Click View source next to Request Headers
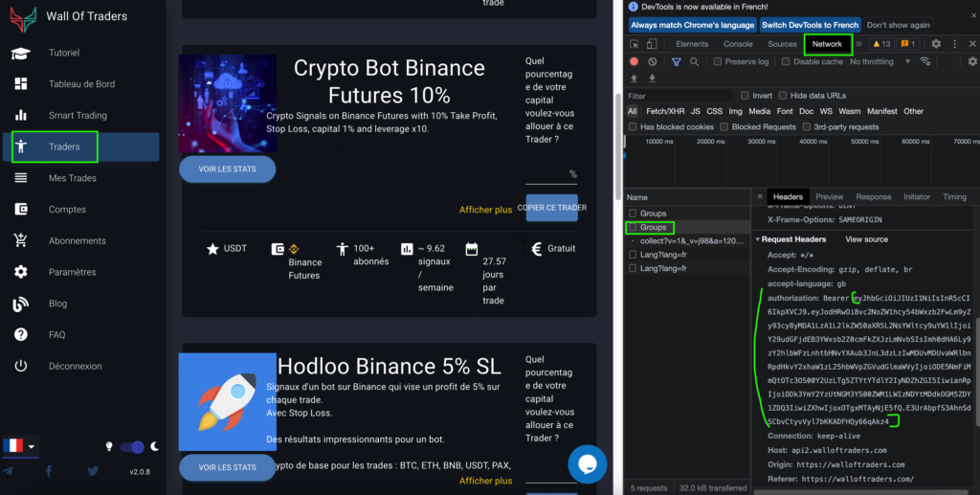 [x=866, y=239]
